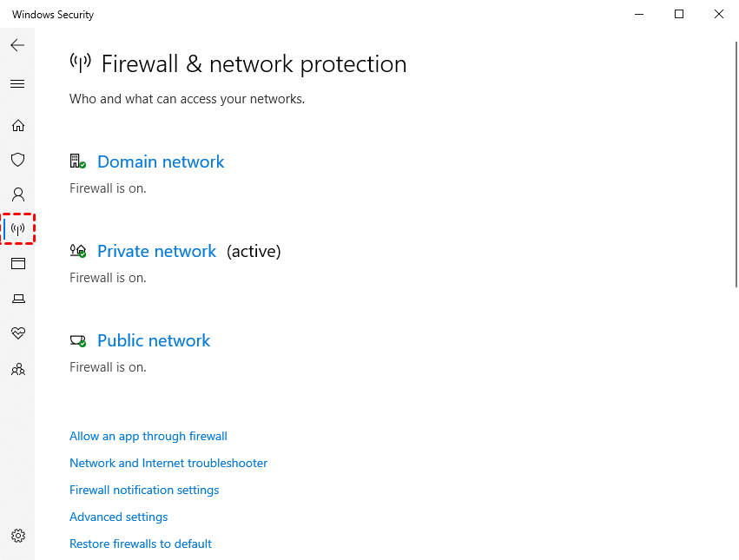Open the Home sidebar icon
The image size is (739, 560).
tap(17, 126)
